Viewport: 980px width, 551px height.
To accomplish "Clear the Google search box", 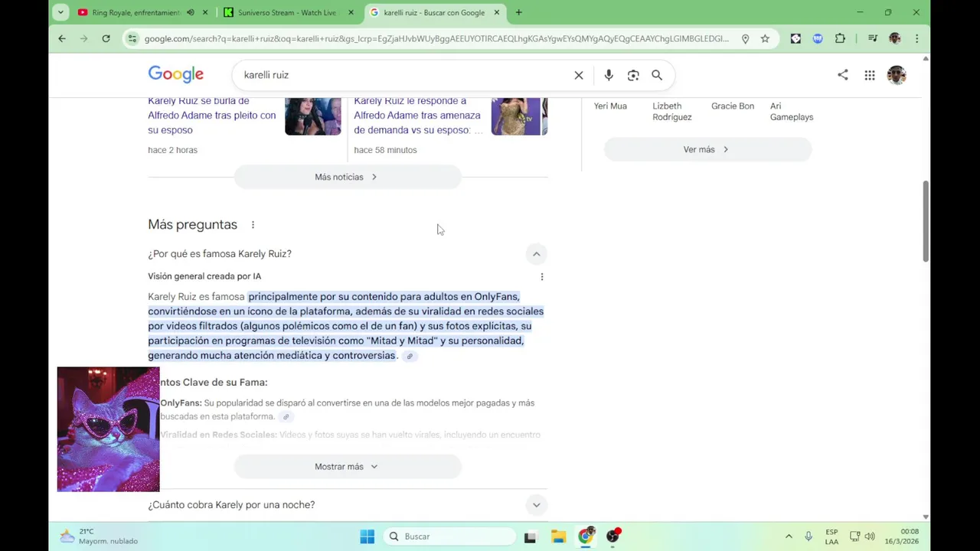I will click(579, 75).
